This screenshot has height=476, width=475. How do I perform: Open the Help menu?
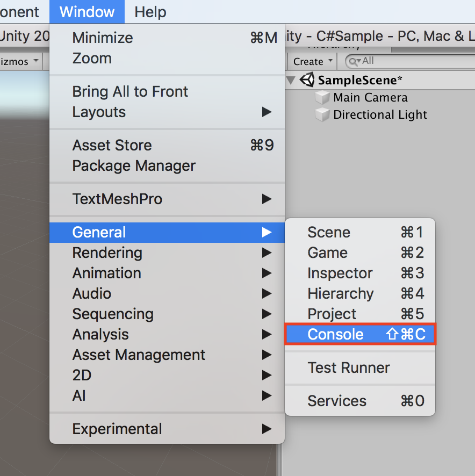pyautogui.click(x=150, y=12)
